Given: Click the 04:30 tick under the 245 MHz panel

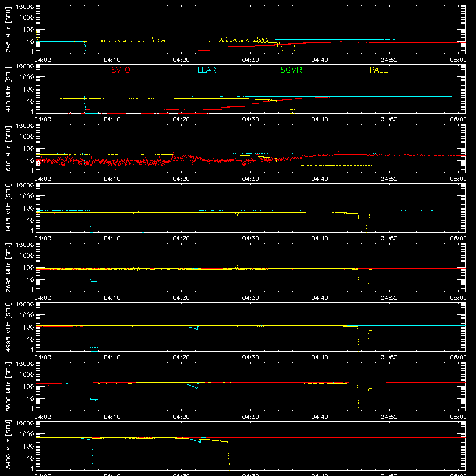Looking at the screenshot, I should tap(250, 60).
